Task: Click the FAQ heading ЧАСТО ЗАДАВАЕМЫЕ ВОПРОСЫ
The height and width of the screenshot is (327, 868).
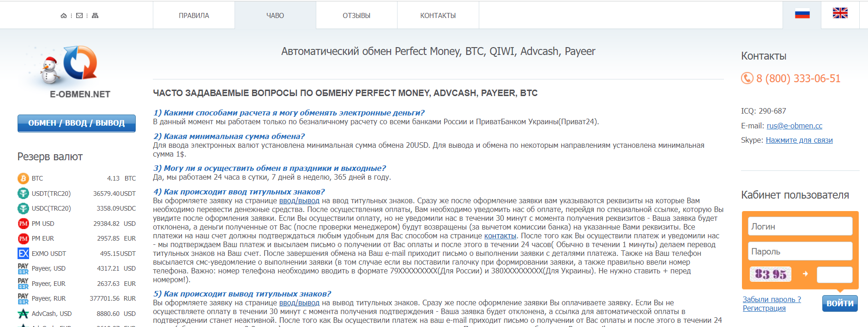Action: tap(345, 93)
